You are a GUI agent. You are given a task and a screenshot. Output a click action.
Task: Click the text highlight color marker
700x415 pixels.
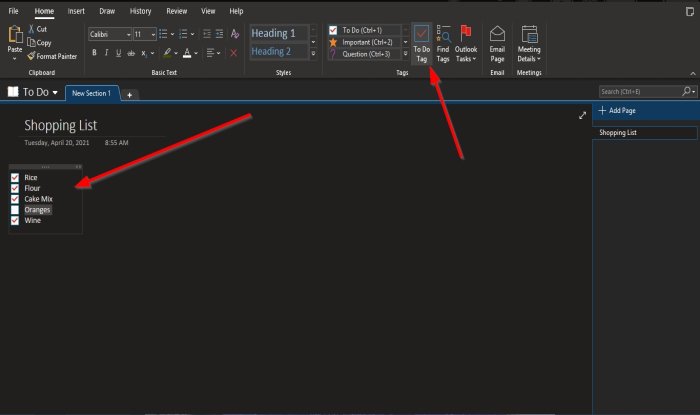167,53
